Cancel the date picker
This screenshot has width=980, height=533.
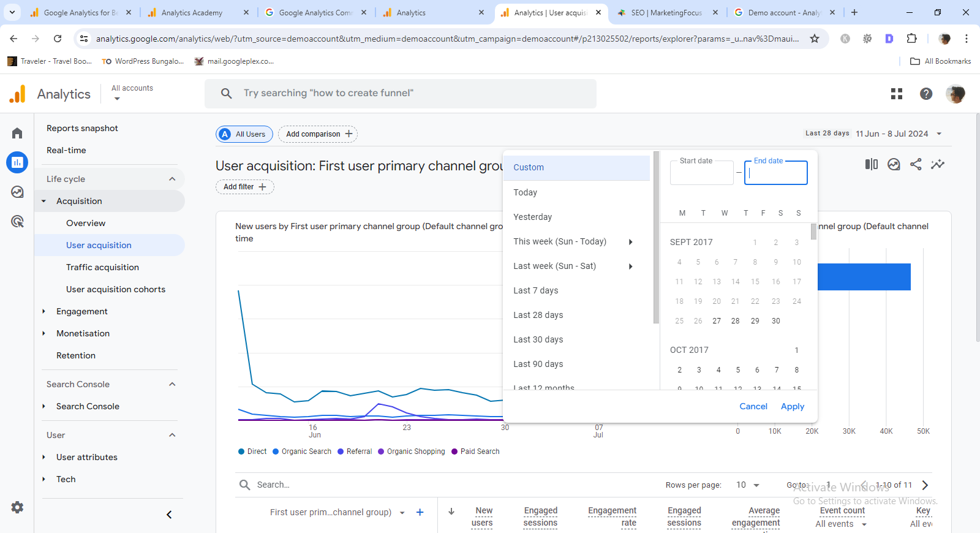click(x=753, y=406)
